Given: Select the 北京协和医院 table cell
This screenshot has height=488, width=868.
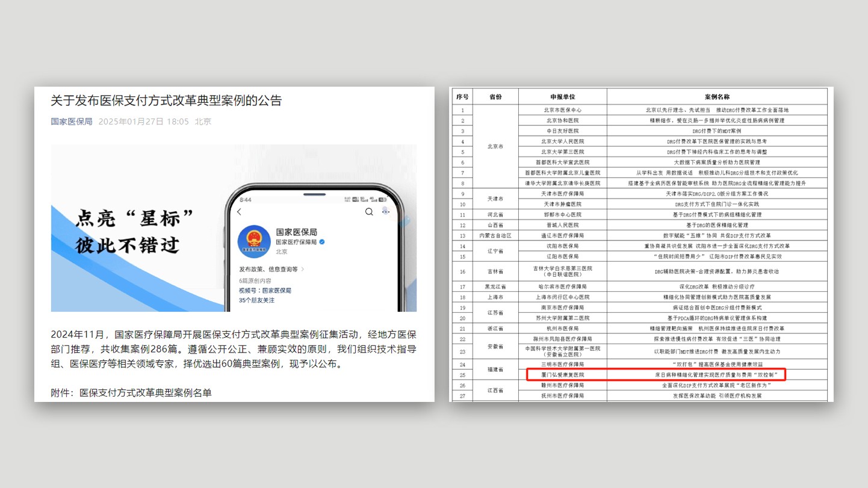Looking at the screenshot, I should [563, 120].
